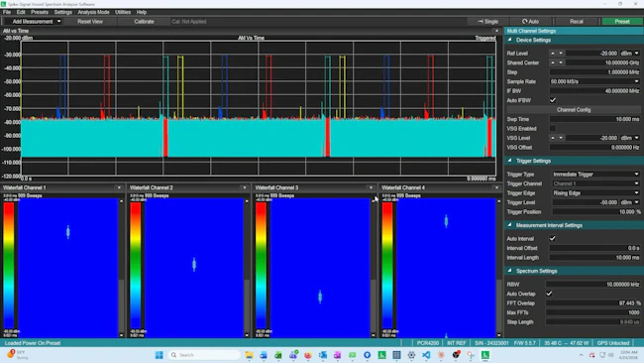Image resolution: width=644 pixels, height=363 pixels.
Task: Collapse the Measurement Interval Settings section
Action: 509,225
